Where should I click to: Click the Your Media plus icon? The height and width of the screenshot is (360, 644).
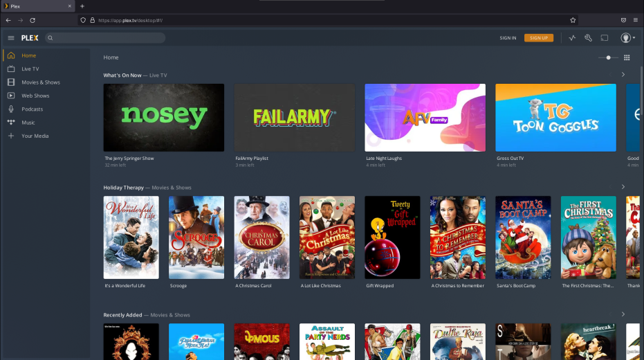coord(11,136)
